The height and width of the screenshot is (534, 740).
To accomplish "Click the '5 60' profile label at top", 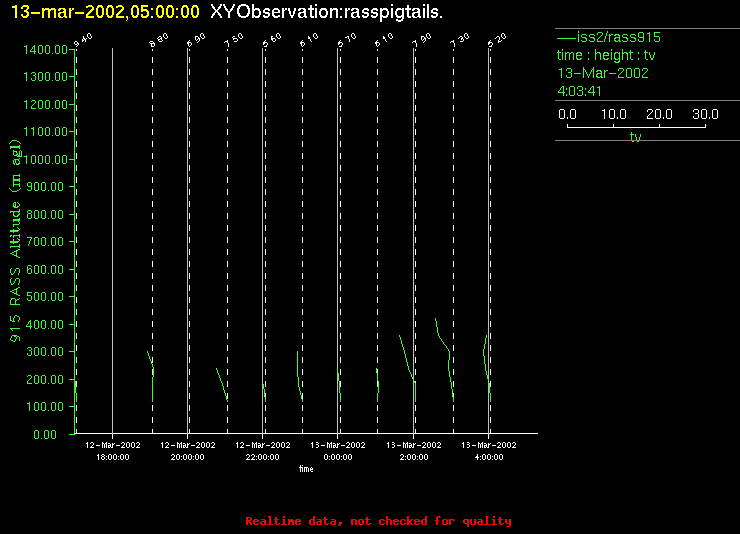I will [x=271, y=41].
